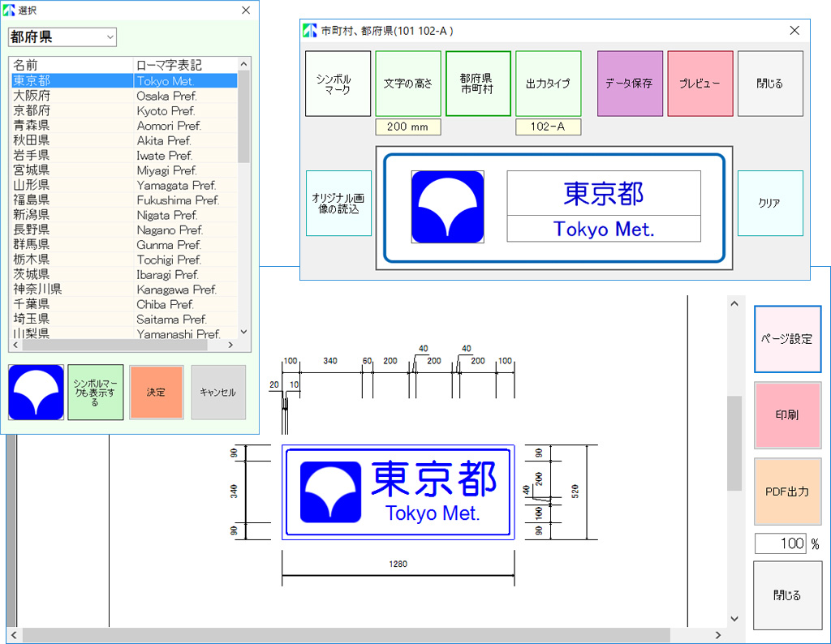Viewport: 831px width, 644px height.
Task: Click the オリジナル画像の読込 button
Action: click(x=338, y=204)
